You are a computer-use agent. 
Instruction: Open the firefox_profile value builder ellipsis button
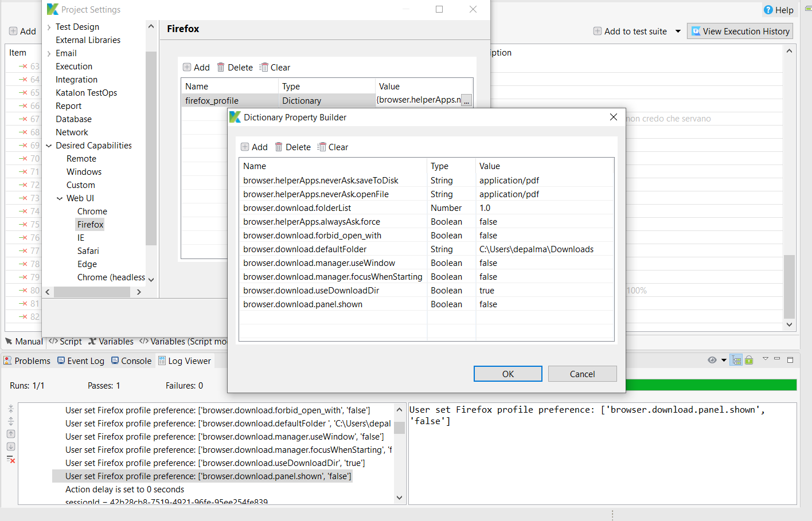pyautogui.click(x=467, y=101)
